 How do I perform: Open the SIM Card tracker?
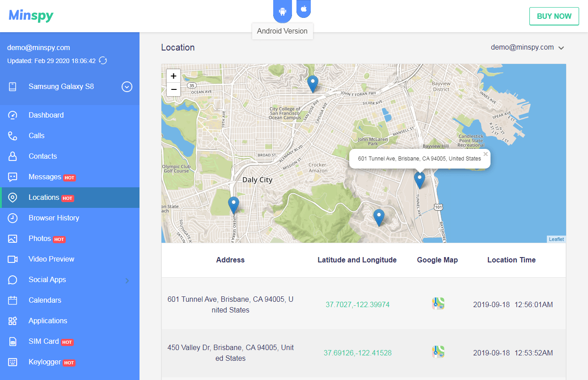point(44,341)
